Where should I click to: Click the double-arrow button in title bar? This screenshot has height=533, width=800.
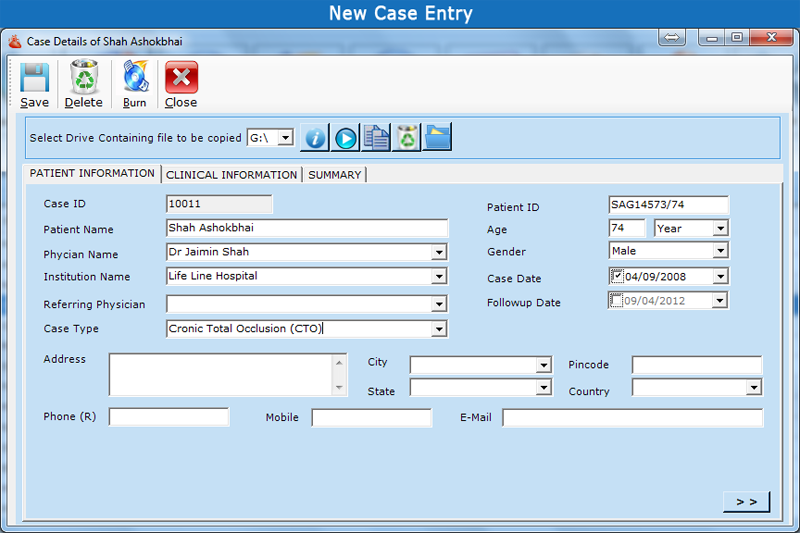[672, 37]
